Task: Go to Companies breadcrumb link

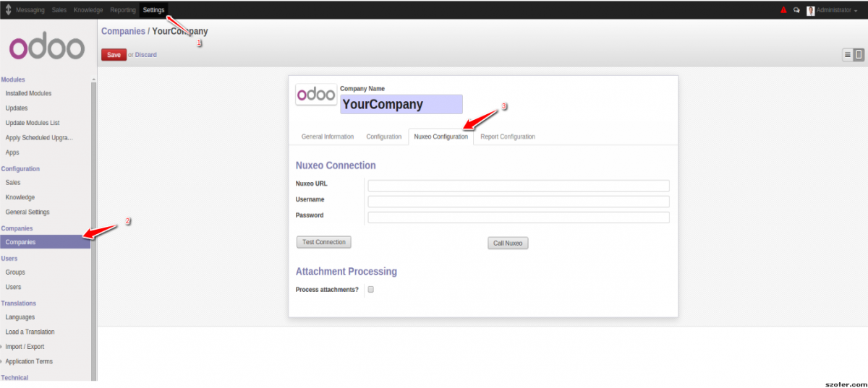Action: [123, 31]
